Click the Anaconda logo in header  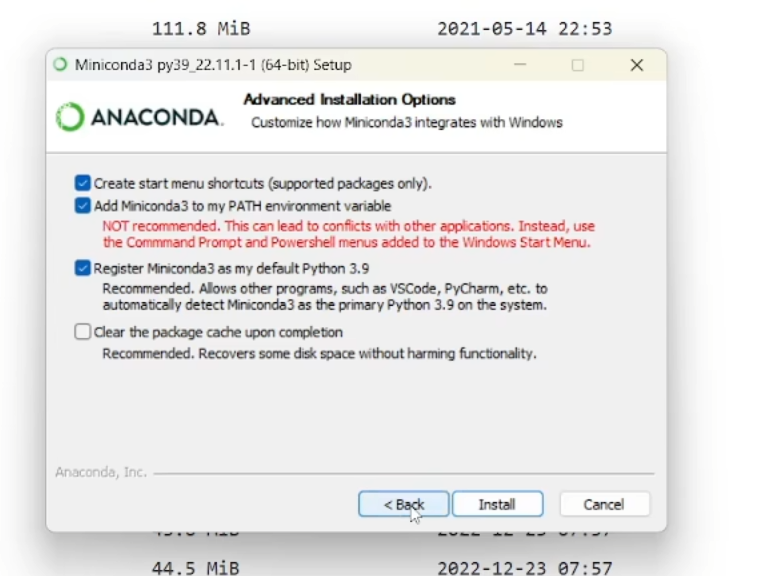pos(139,117)
